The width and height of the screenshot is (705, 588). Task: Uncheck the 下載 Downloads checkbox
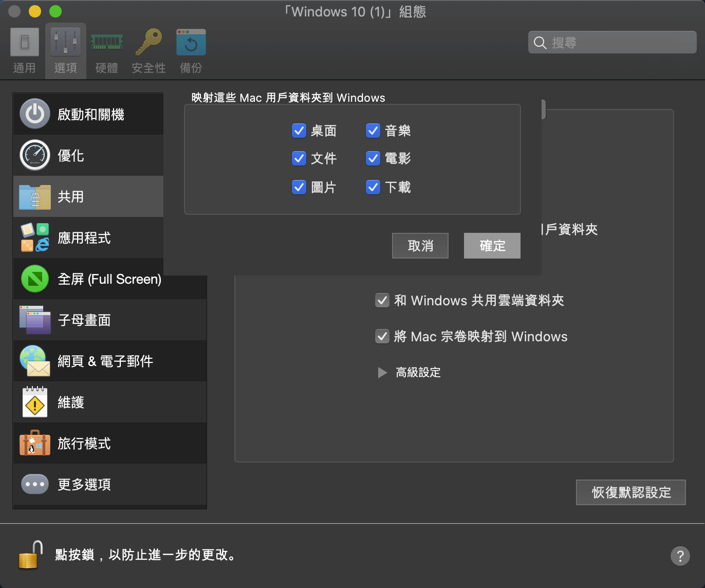[373, 187]
